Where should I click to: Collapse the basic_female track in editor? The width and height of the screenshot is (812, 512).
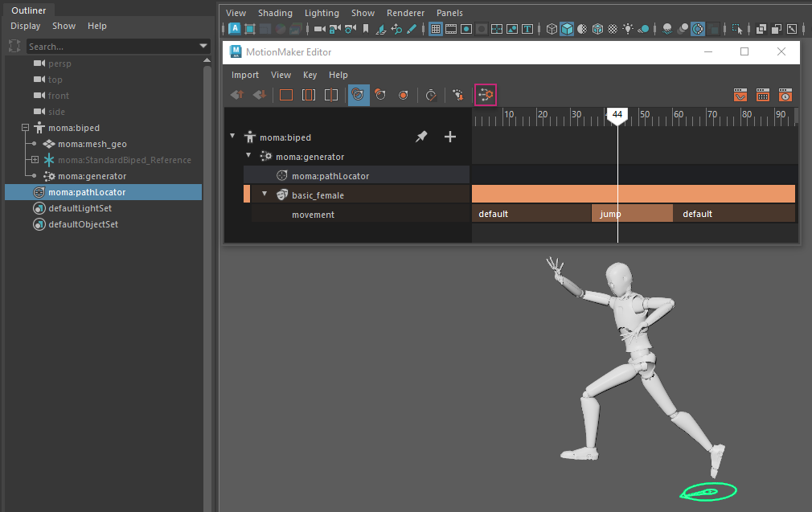tap(265, 195)
